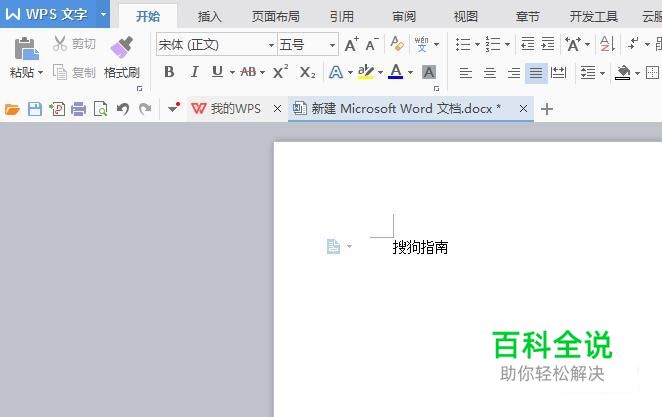Toggle italic formatting

[194, 72]
